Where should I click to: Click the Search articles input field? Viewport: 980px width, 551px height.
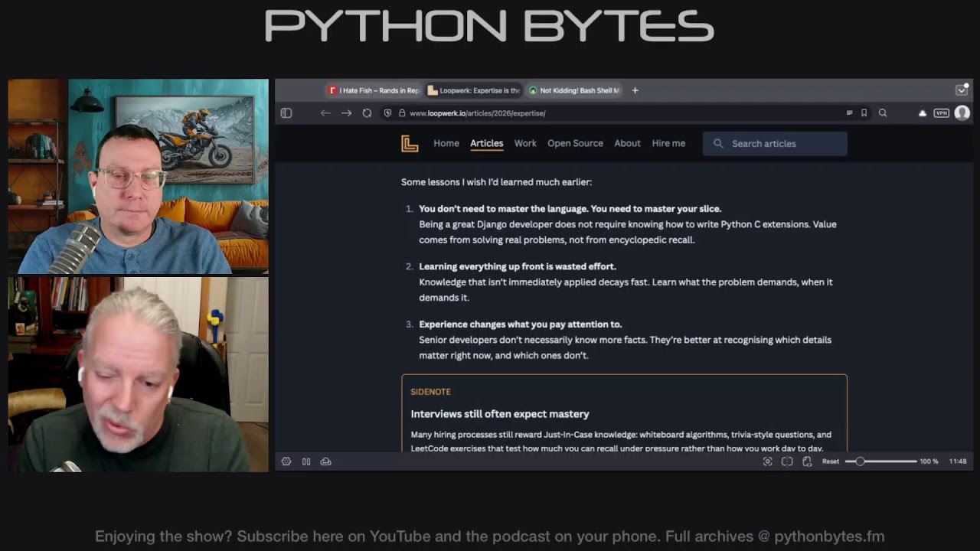click(x=775, y=143)
